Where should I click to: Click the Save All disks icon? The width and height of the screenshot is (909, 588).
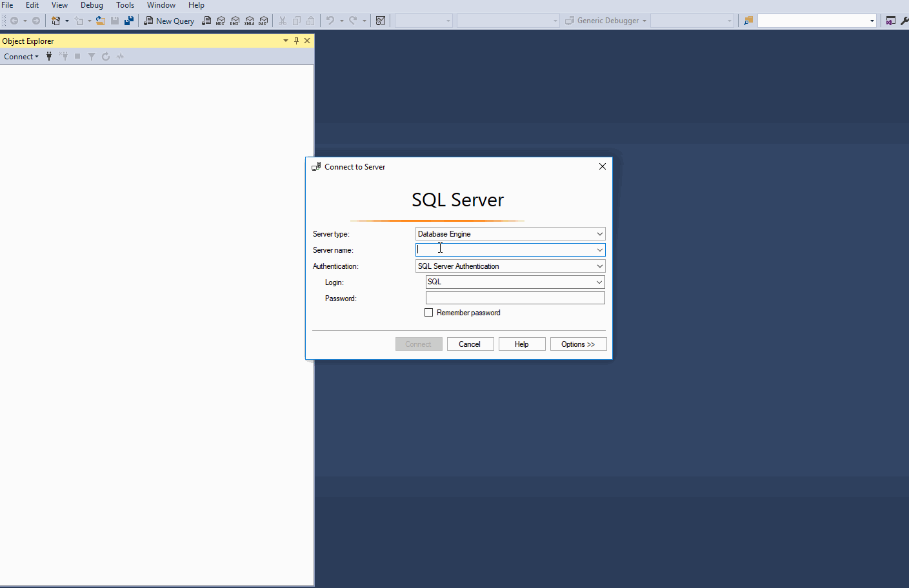pos(129,21)
